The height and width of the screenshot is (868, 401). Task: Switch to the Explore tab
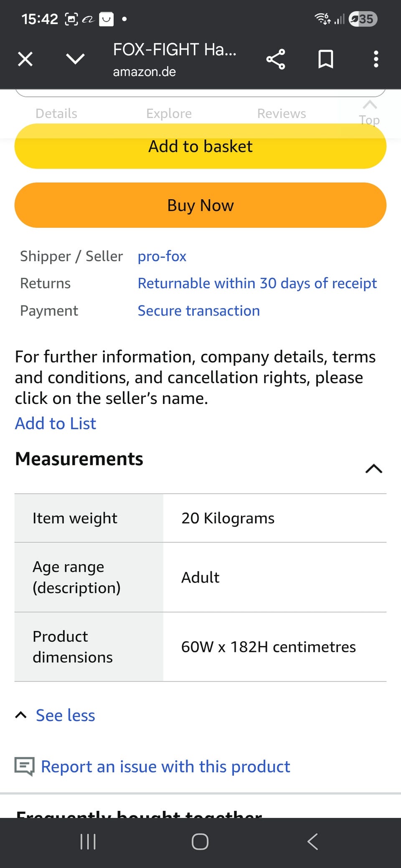(x=169, y=114)
